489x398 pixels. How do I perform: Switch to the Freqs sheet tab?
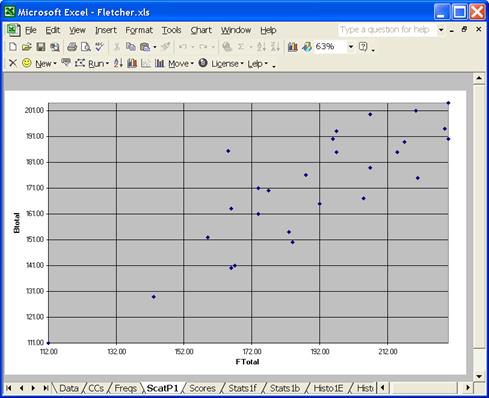tap(125, 388)
